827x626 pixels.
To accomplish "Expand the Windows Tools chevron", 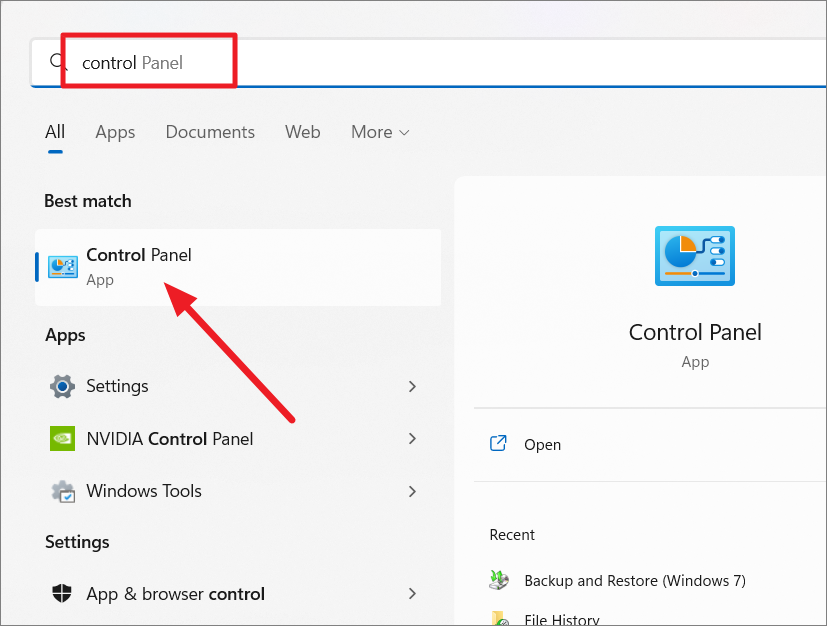I will coord(412,491).
